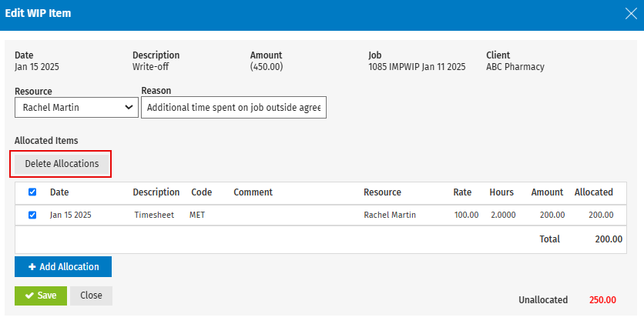
Task: Click the Write-off description text
Action: click(150, 67)
